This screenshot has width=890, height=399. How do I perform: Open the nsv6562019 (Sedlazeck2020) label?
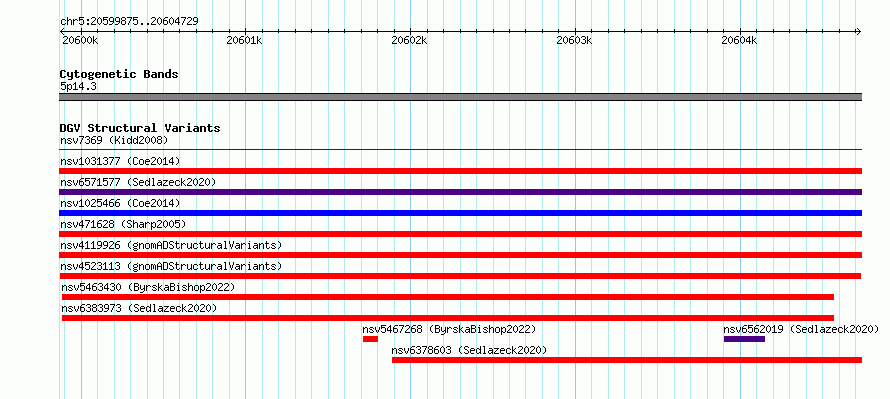point(801,329)
